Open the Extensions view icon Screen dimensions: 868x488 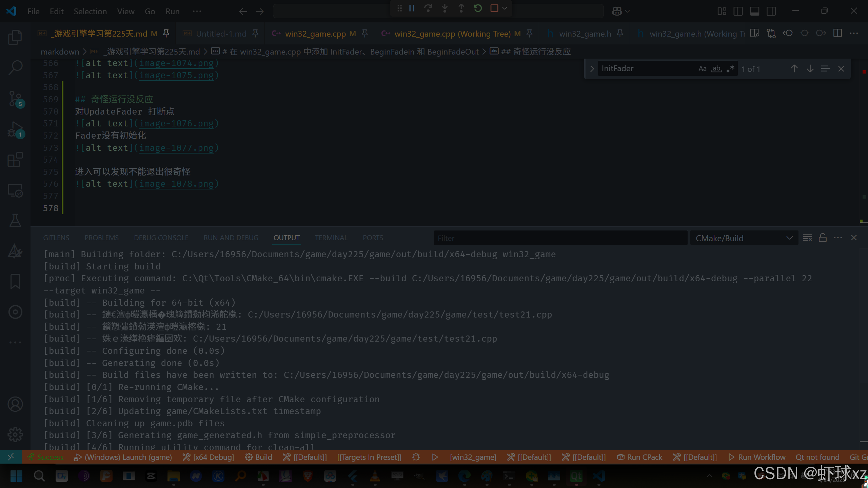click(15, 160)
